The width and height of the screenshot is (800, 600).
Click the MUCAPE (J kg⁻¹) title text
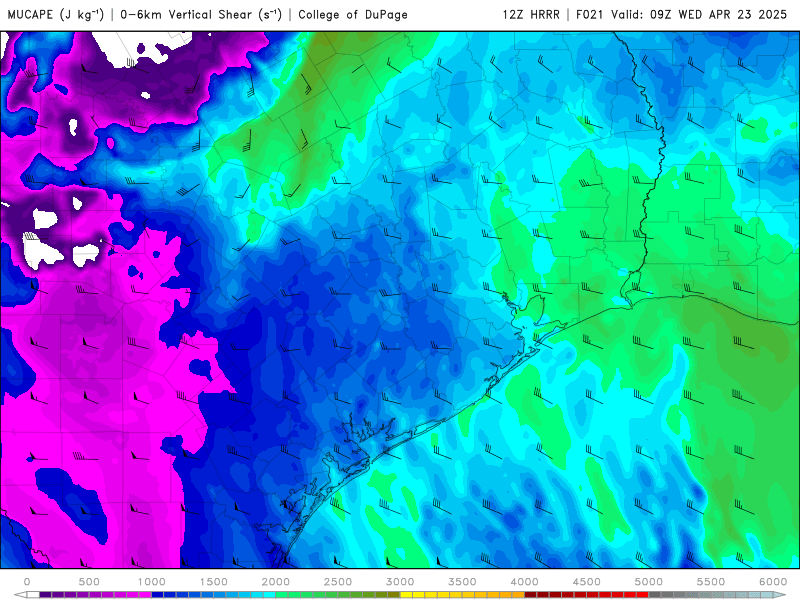pos(56,14)
